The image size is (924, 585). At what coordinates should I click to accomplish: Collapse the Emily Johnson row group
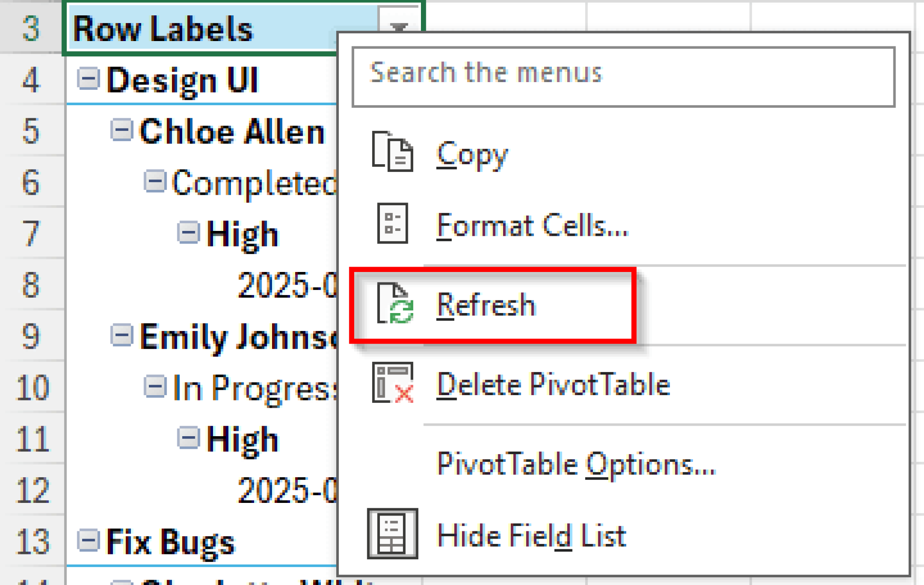point(121,335)
